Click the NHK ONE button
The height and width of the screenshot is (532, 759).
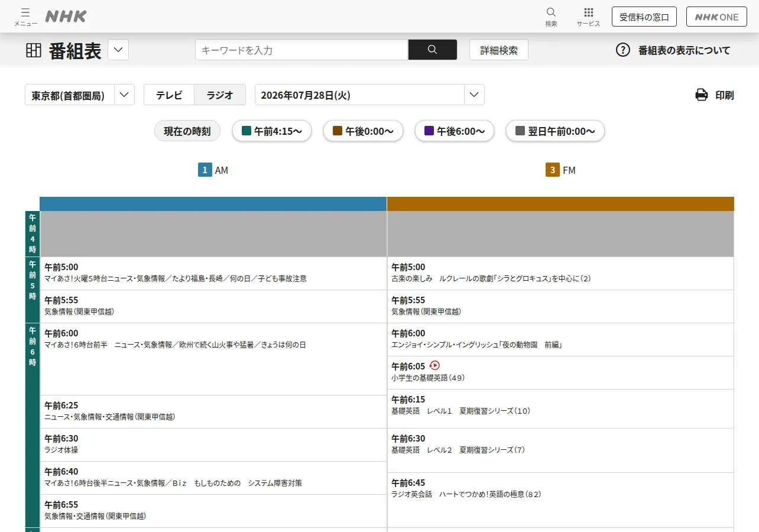click(716, 17)
